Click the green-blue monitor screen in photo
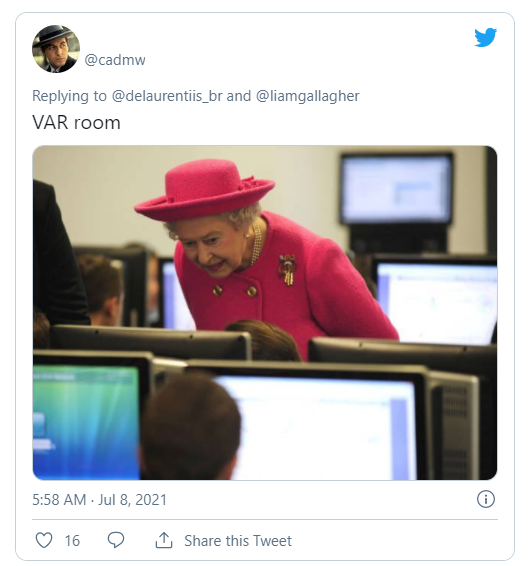Screen dimensions: 532x566 click(x=86, y=422)
